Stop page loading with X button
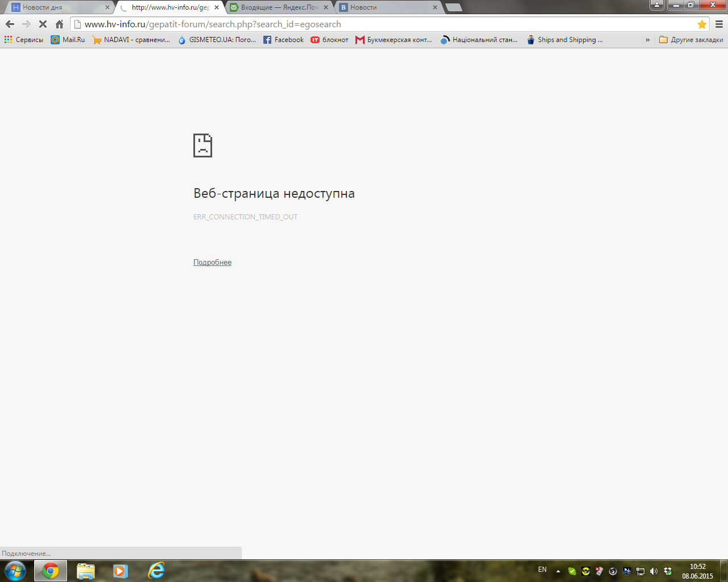This screenshot has width=728, height=582. point(43,24)
